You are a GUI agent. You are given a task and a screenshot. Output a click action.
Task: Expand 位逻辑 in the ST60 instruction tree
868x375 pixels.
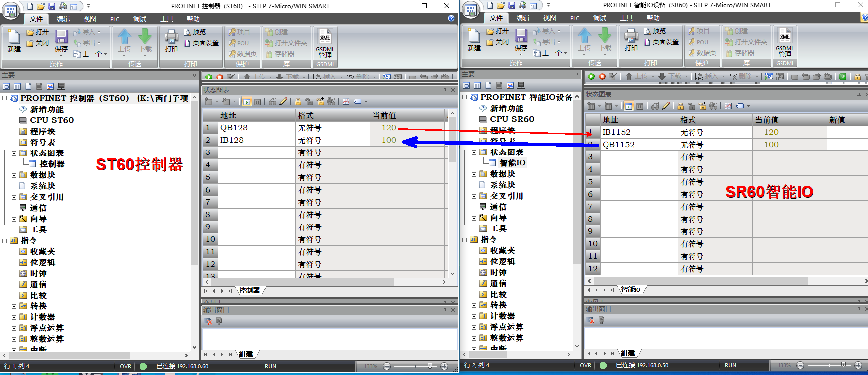14,262
